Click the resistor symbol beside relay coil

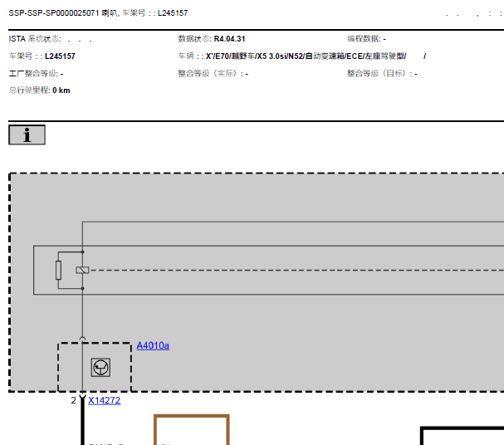click(58, 270)
